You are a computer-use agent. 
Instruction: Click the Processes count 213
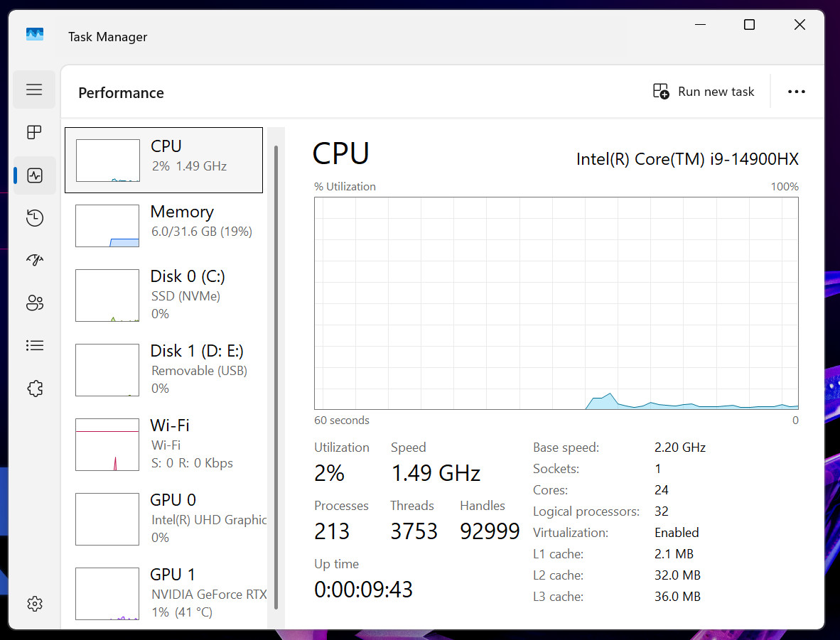tap(332, 531)
